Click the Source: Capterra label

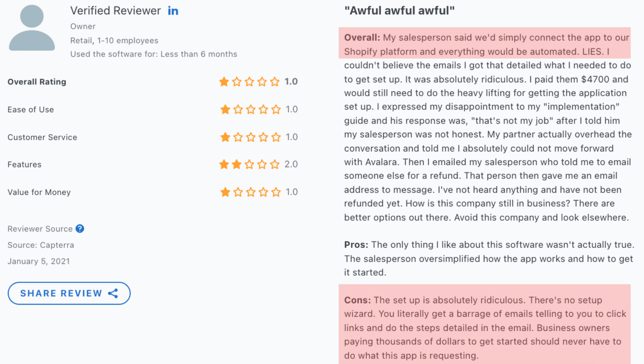[41, 245]
